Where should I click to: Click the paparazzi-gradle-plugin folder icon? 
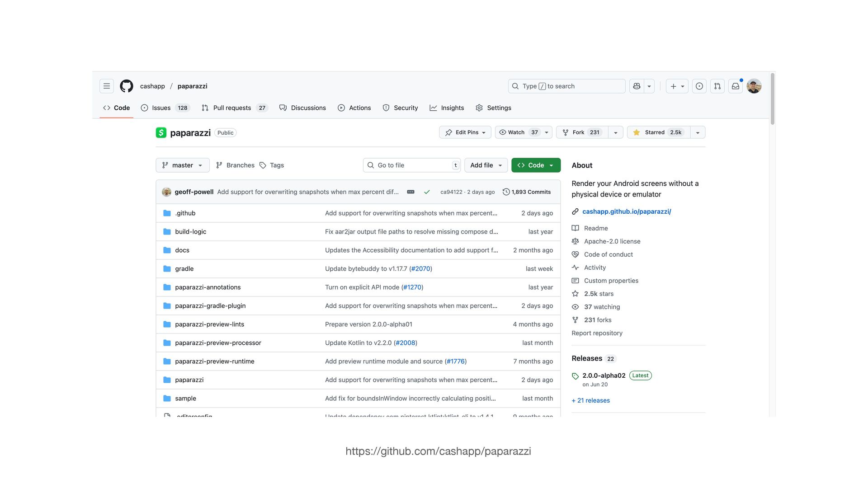pos(167,306)
